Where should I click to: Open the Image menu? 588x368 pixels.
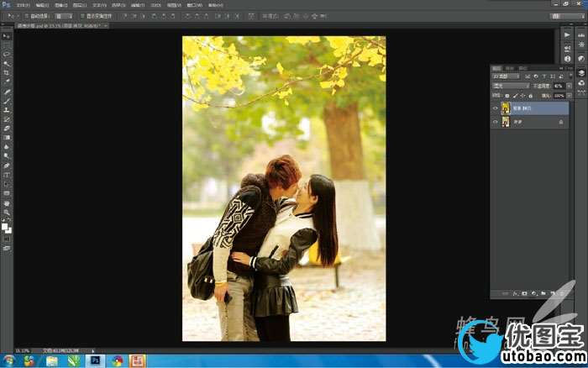[60, 5]
